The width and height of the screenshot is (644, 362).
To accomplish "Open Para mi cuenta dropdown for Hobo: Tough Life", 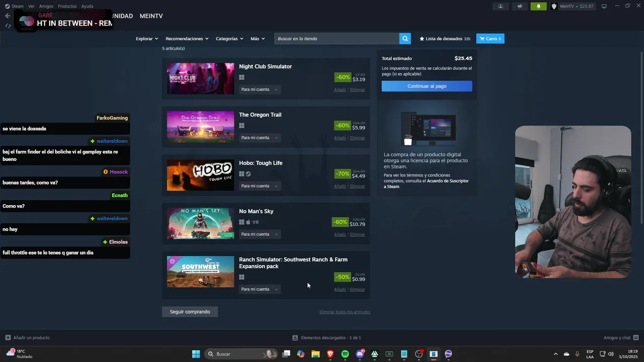I will click(260, 186).
